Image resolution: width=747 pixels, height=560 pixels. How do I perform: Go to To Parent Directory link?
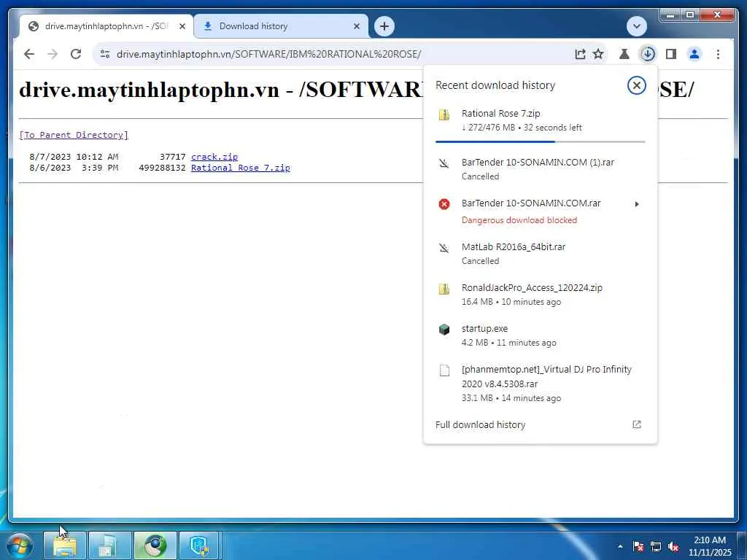coord(74,135)
